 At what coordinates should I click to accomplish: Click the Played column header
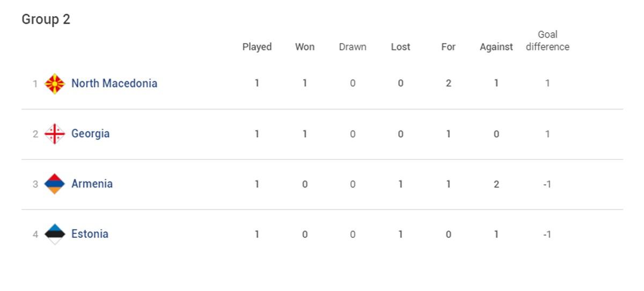click(257, 47)
